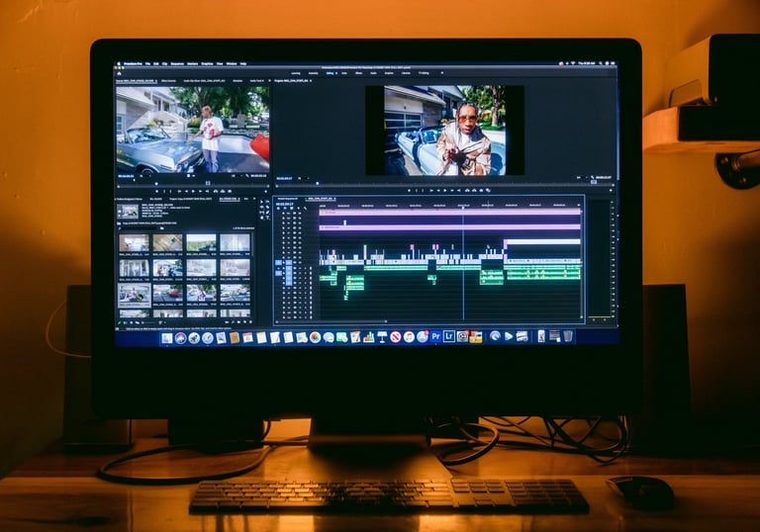The image size is (760, 532).
Task: Click New Item icon in Project panel
Action: pos(245,322)
